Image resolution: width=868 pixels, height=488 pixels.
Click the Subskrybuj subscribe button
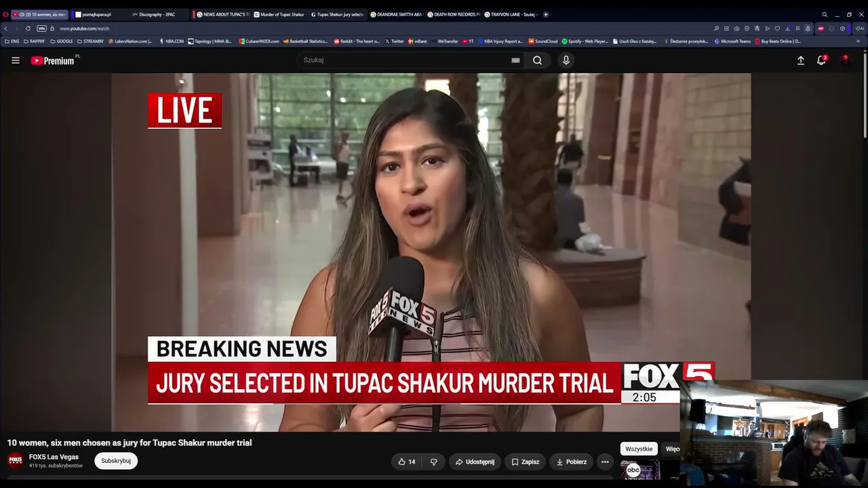(116, 461)
